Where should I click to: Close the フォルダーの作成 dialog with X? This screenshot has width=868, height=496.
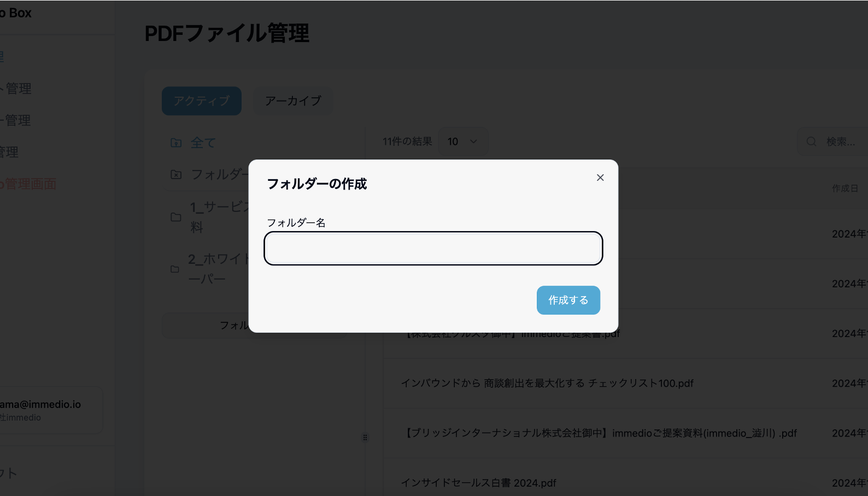pos(600,178)
